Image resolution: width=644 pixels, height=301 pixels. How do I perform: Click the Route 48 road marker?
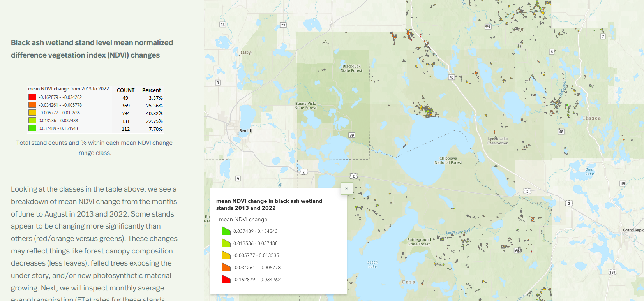tap(561, 132)
